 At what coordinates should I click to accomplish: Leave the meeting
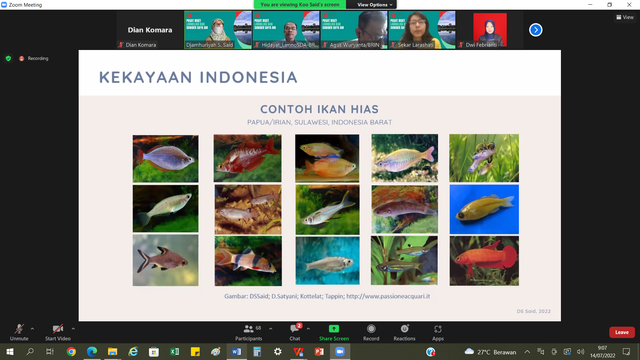[622, 332]
